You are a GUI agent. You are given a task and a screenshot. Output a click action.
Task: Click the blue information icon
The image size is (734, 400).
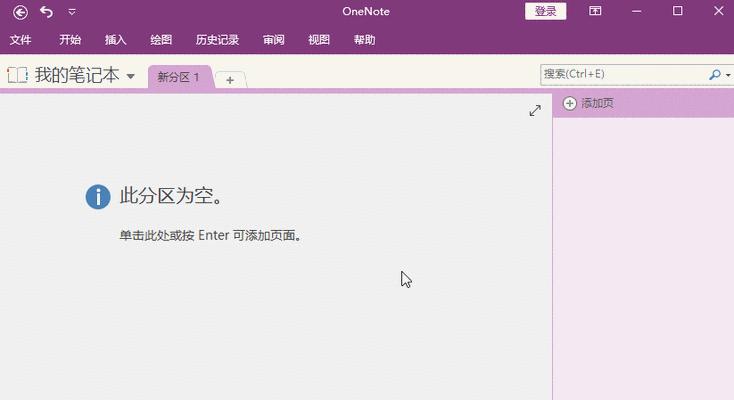point(98,196)
